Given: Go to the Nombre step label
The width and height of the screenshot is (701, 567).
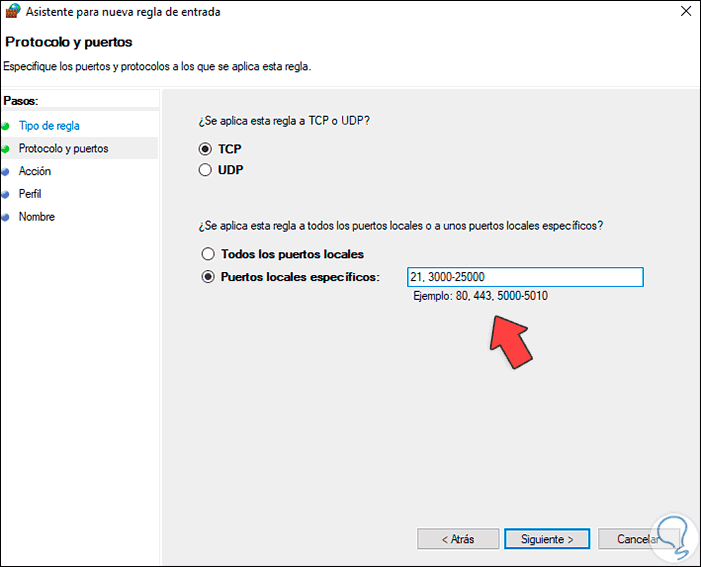Looking at the screenshot, I should pyautogui.click(x=37, y=217).
